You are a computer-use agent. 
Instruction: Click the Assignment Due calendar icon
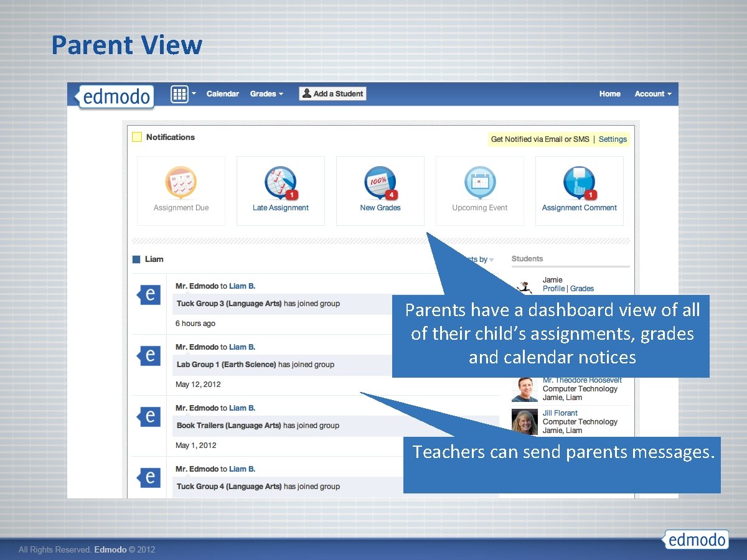coord(181,182)
